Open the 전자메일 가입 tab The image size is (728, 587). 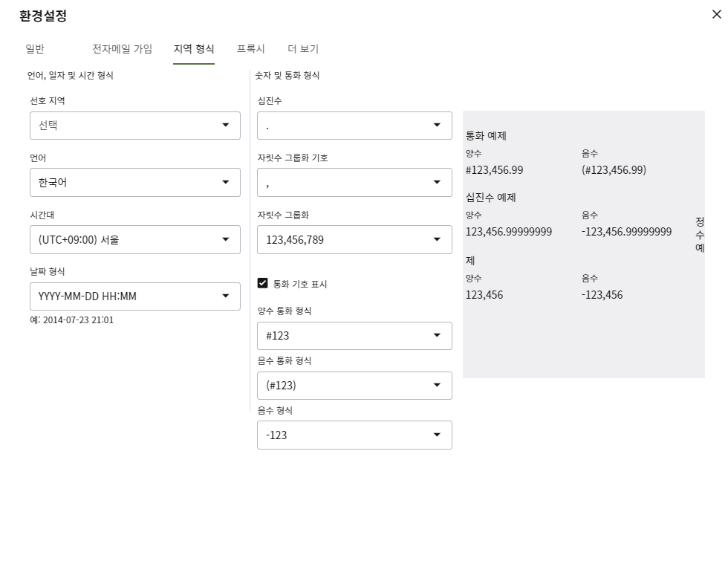pos(122,49)
